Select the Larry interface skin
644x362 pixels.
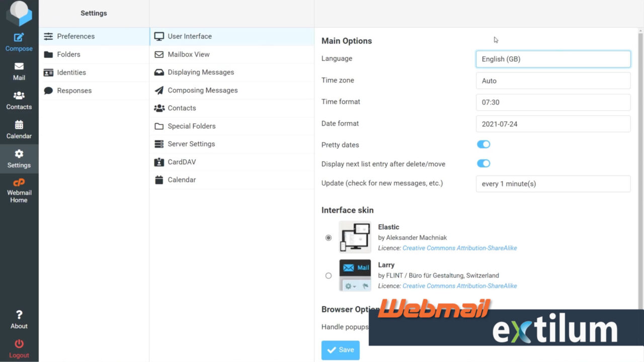click(328, 276)
